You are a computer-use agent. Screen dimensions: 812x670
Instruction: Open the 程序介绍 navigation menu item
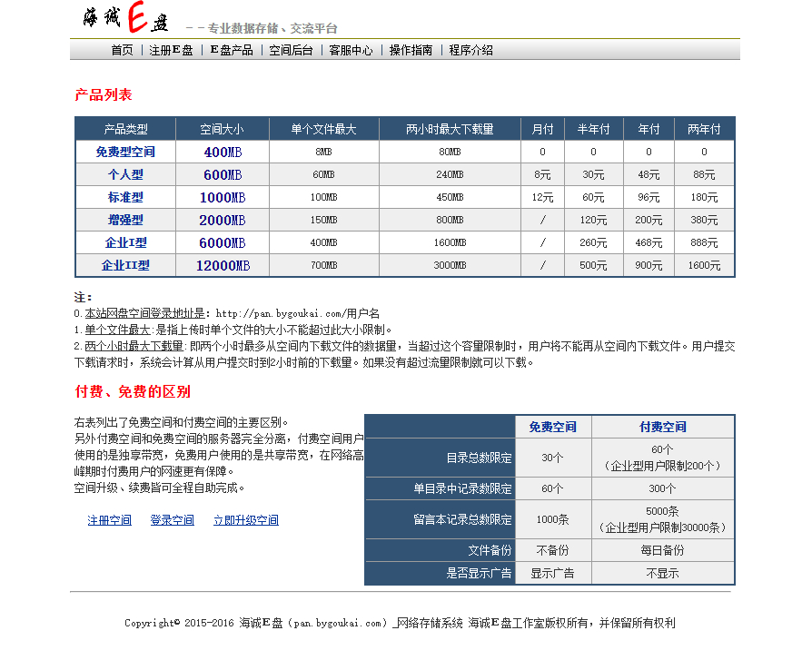click(x=470, y=50)
